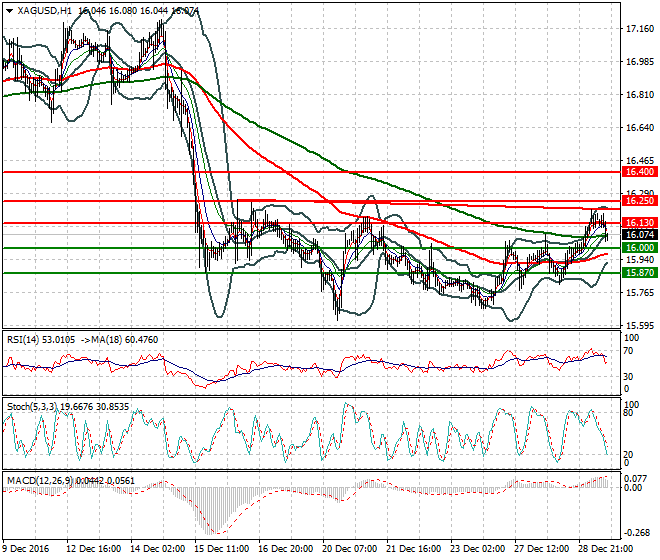The width and height of the screenshot is (660, 560).
Task: Click the 28 Dec 21:00 time axis label
Action: coord(605,549)
